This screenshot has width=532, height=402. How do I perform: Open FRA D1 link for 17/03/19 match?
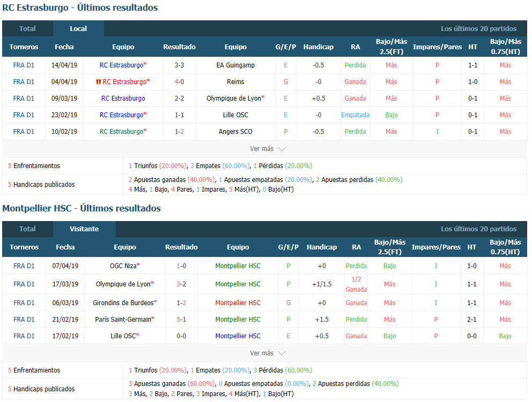(x=24, y=284)
